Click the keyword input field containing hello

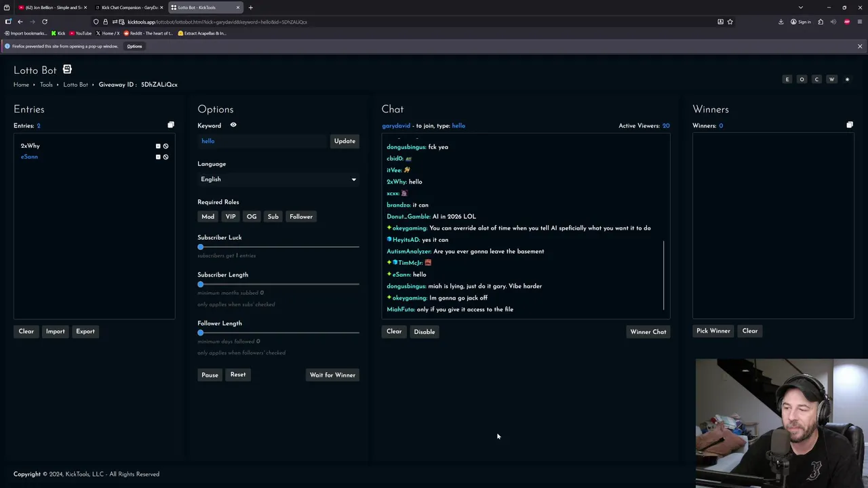(262, 141)
